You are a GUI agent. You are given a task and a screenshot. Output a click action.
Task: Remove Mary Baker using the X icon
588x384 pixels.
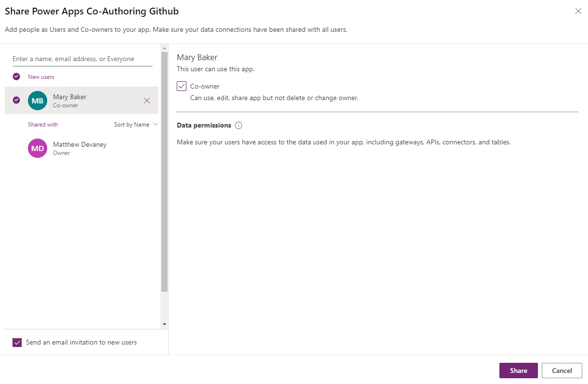click(x=147, y=101)
